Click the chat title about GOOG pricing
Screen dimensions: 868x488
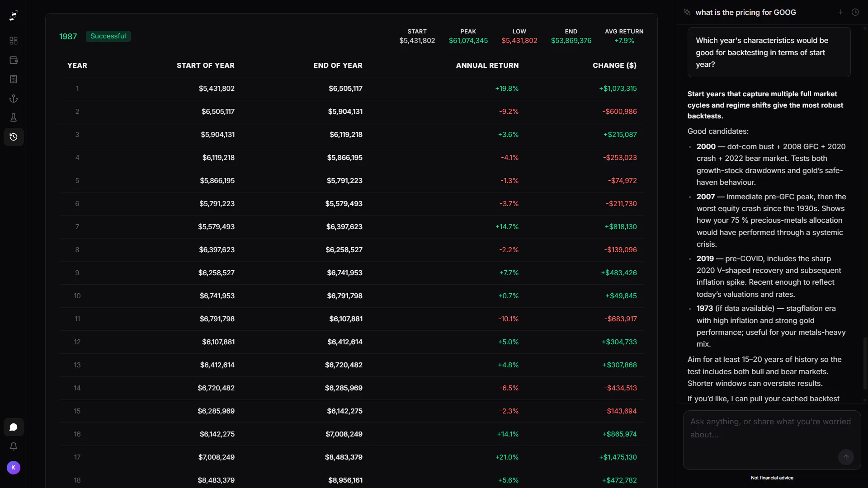(745, 12)
